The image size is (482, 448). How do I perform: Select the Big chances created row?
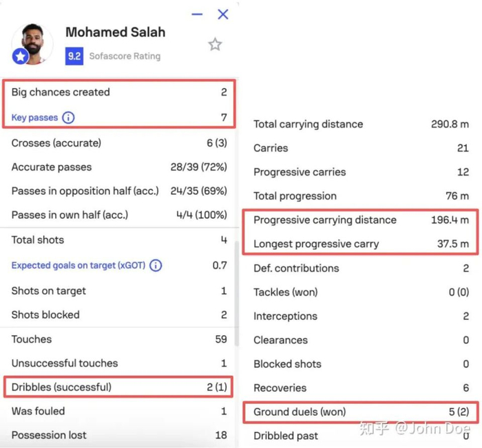(x=118, y=92)
